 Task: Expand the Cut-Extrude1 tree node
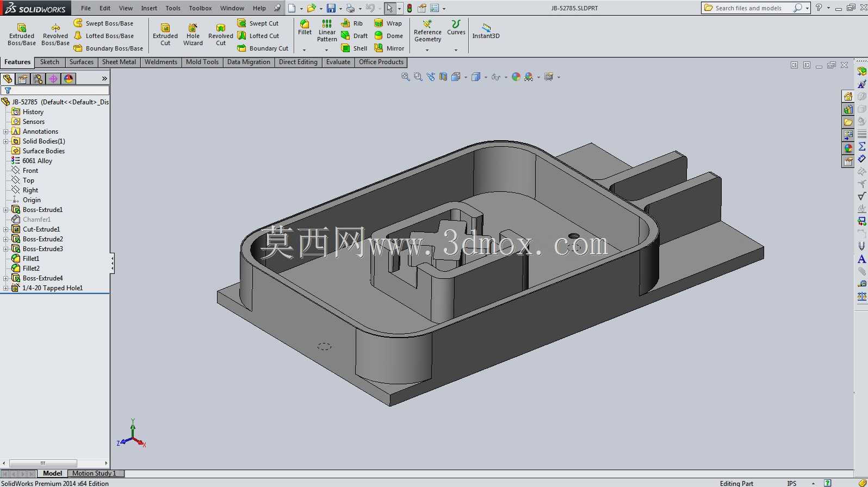[x=6, y=229]
